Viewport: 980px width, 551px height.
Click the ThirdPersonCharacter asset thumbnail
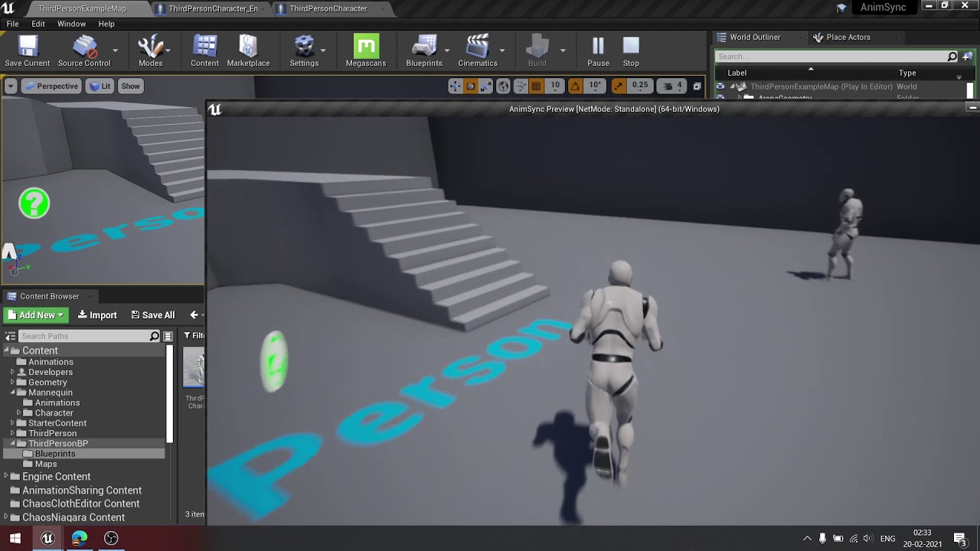point(194,367)
